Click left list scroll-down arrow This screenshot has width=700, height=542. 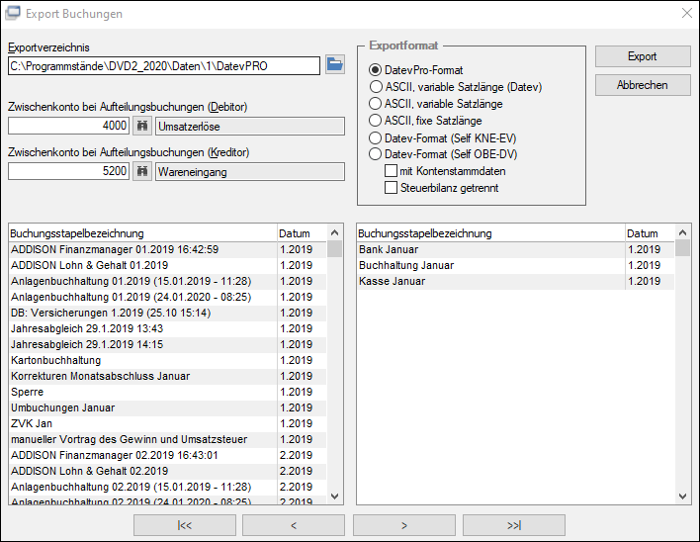pyautogui.click(x=334, y=496)
